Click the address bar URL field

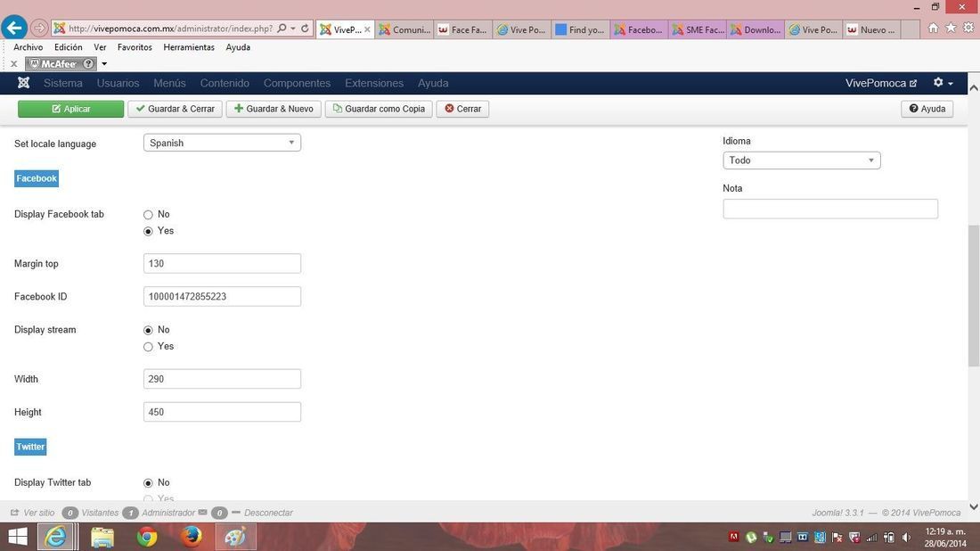pyautogui.click(x=170, y=29)
